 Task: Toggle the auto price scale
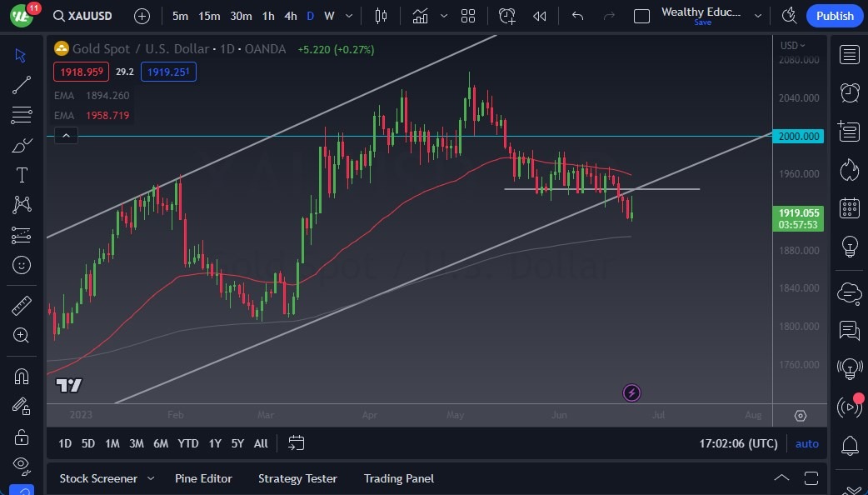pos(806,443)
